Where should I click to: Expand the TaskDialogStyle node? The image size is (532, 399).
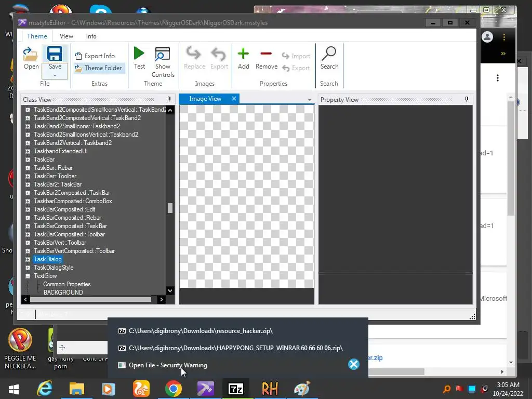coord(28,268)
